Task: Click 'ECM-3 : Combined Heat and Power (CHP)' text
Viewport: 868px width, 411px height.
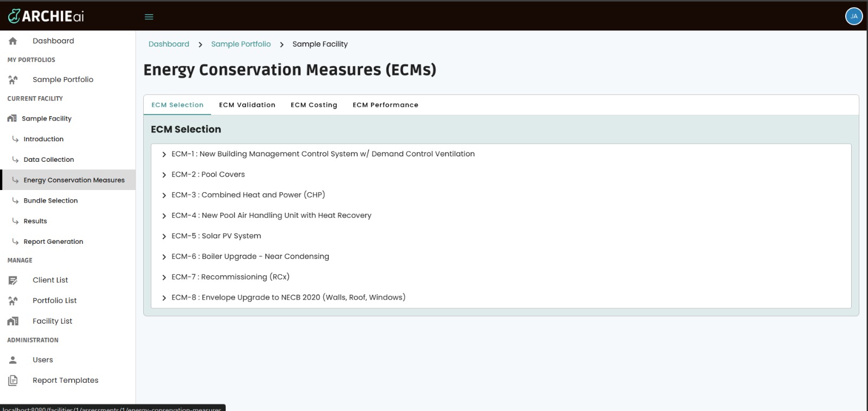Action: click(x=248, y=195)
